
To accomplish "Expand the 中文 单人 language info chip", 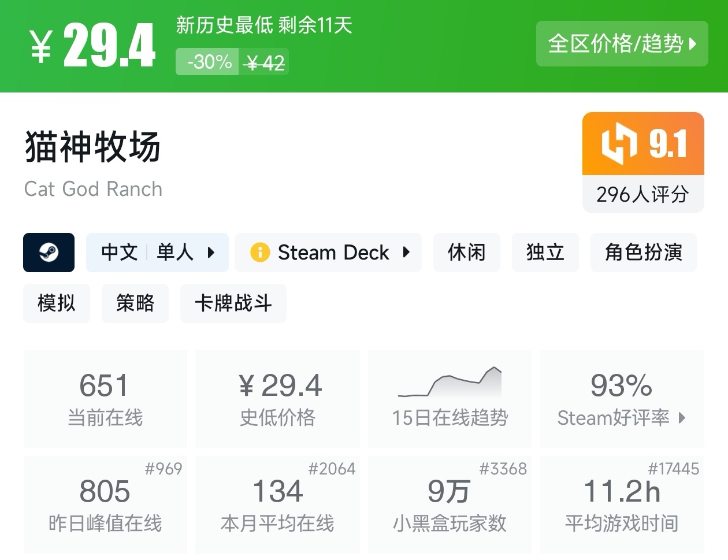I will click(x=157, y=253).
